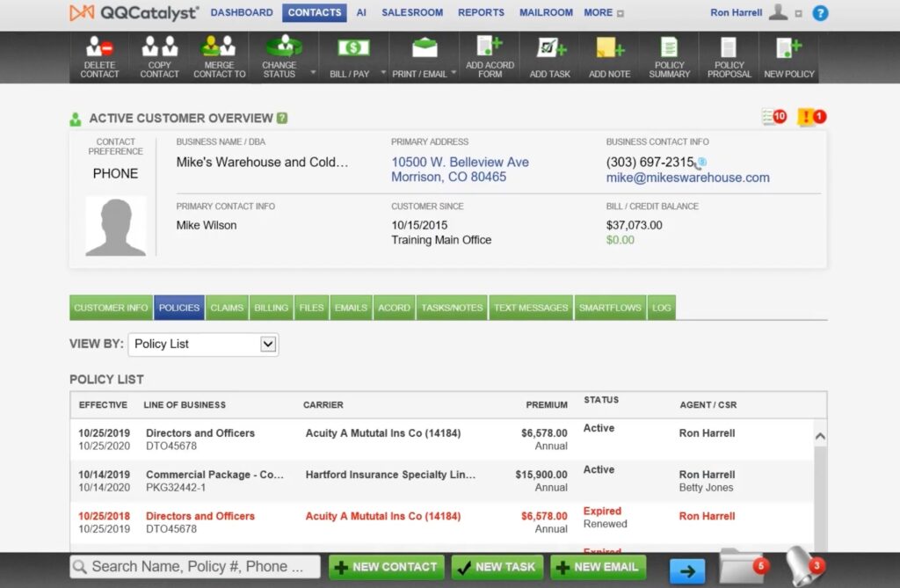Switch to the Customer Info tab

click(x=111, y=308)
